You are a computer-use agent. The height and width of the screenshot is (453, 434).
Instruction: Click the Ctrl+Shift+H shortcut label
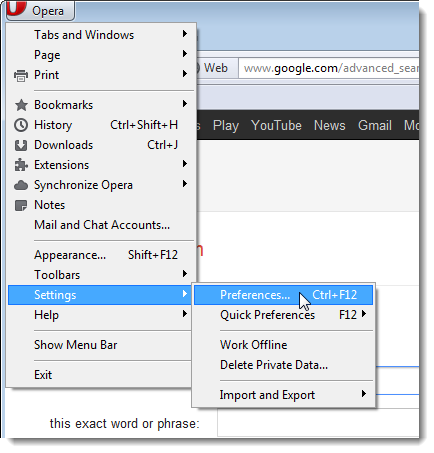[x=144, y=125]
